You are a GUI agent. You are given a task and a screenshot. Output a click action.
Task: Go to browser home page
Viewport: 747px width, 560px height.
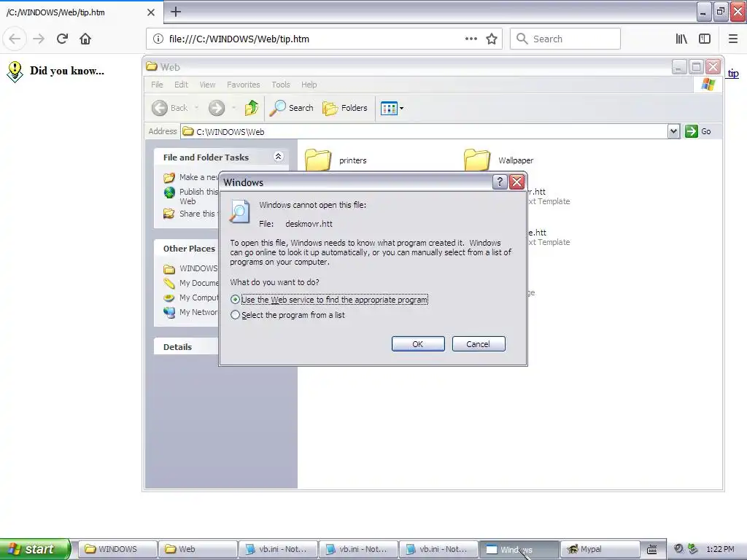(85, 39)
